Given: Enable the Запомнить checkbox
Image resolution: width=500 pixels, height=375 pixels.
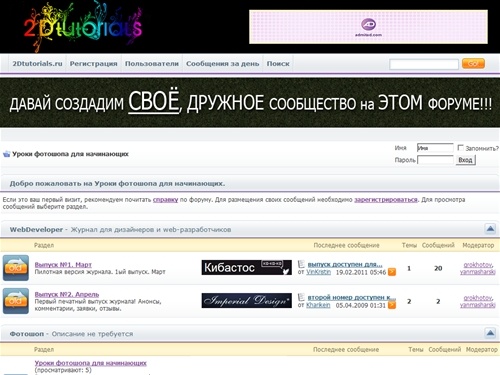Looking at the screenshot, I should 460,147.
